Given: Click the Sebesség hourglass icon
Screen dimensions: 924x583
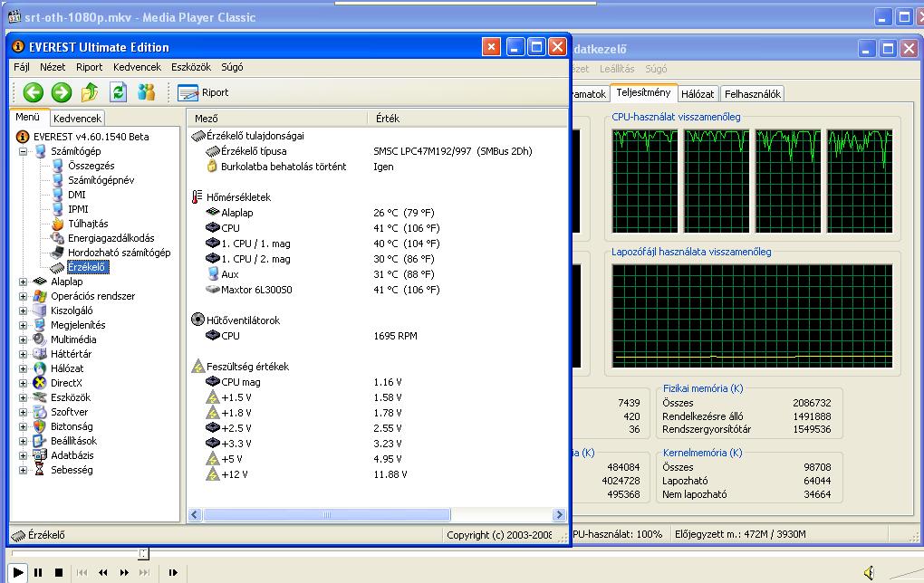Looking at the screenshot, I should pyautogui.click(x=40, y=469).
